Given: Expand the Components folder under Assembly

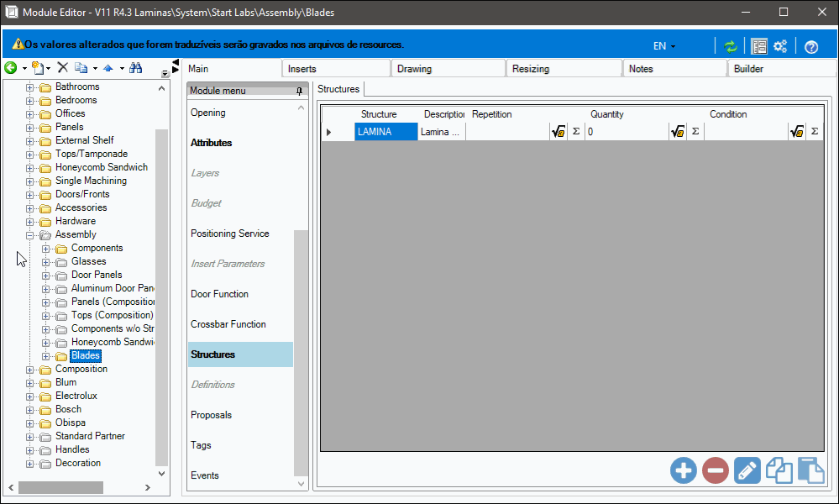Looking at the screenshot, I should click(x=46, y=249).
